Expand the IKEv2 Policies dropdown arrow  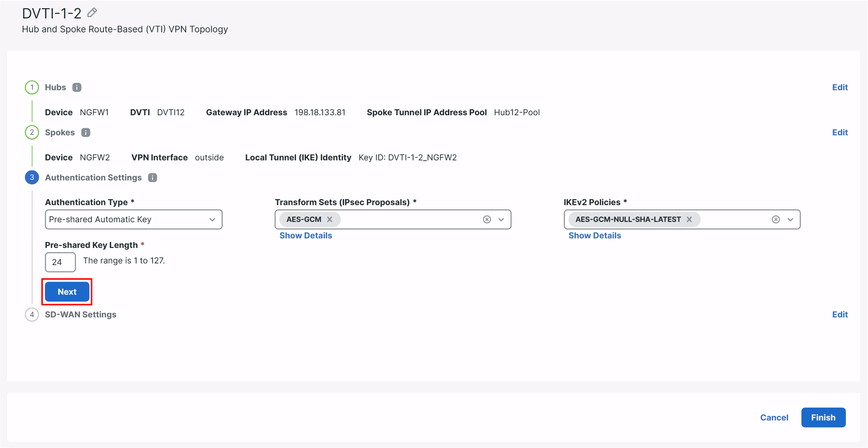point(790,219)
